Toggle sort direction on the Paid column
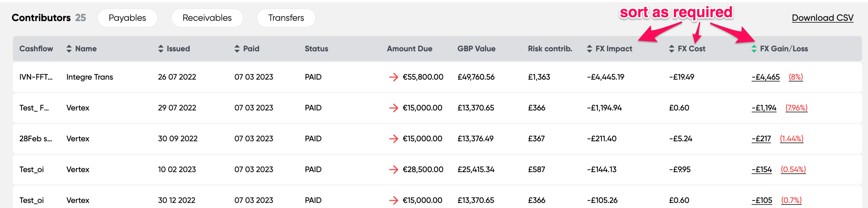This screenshot has height=208, width=868. [236, 49]
